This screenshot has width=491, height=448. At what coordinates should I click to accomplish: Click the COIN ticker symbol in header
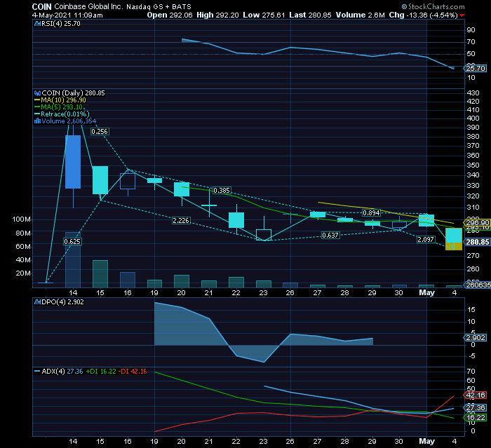tap(41, 6)
